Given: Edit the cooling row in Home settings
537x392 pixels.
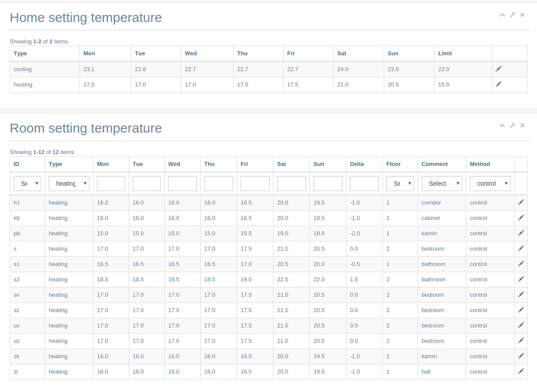Looking at the screenshot, I should [498, 69].
